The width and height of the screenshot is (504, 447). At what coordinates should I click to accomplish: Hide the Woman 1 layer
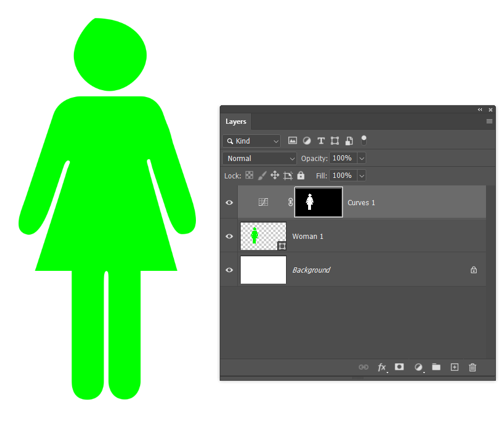229,236
